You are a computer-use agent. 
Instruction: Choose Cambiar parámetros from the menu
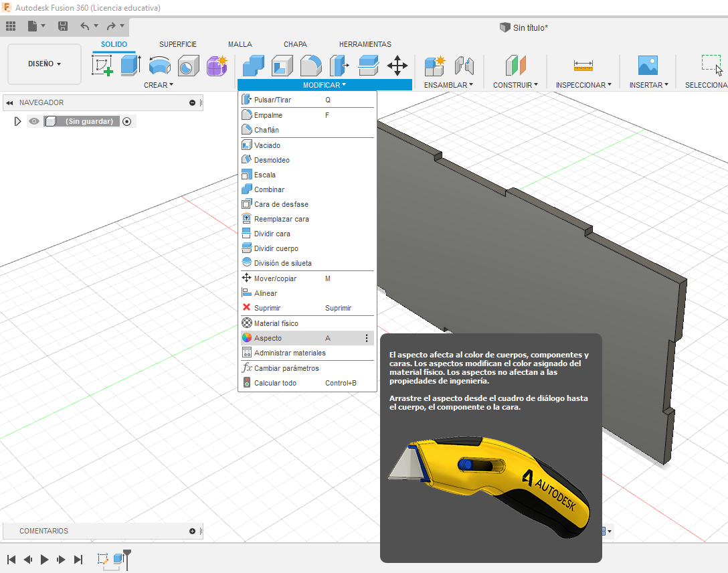point(307,368)
